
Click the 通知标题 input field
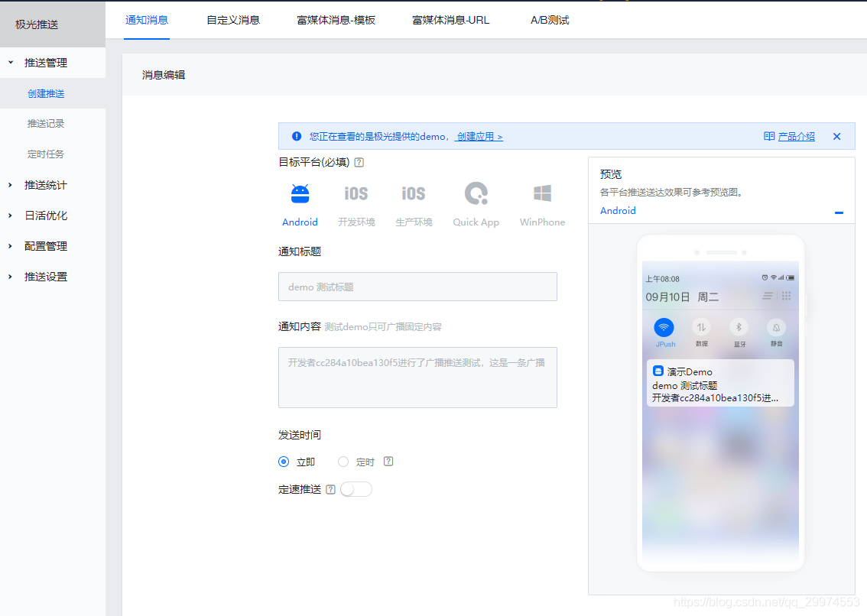(417, 287)
